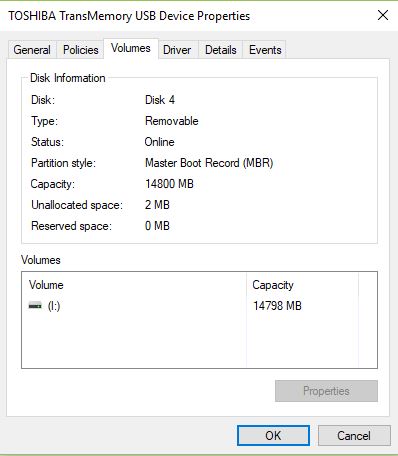Go to the Driver tab
This screenshot has width=398, height=456.
[177, 50]
